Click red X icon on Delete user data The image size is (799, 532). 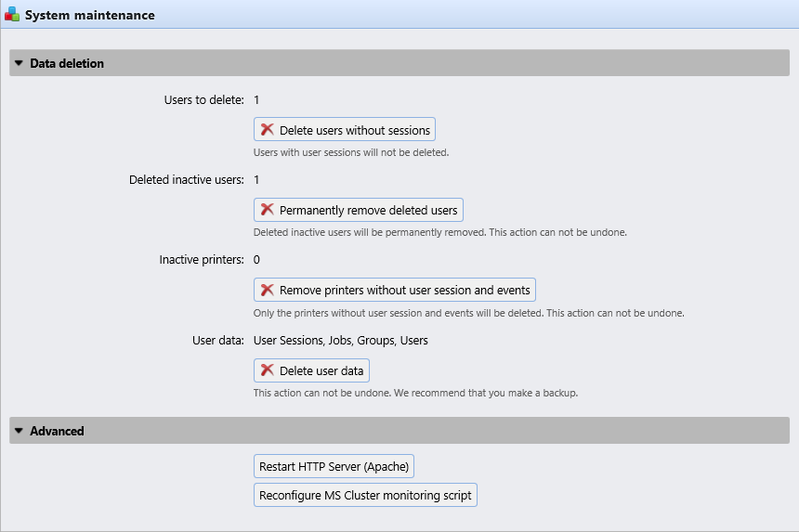(268, 370)
